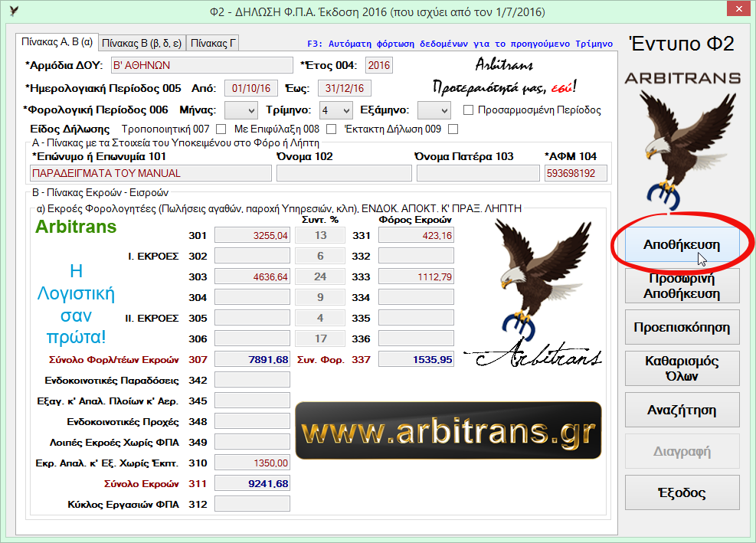This screenshot has height=543, width=756.
Task: Click the ΑΦΜ 104 field
Action: pos(576,173)
